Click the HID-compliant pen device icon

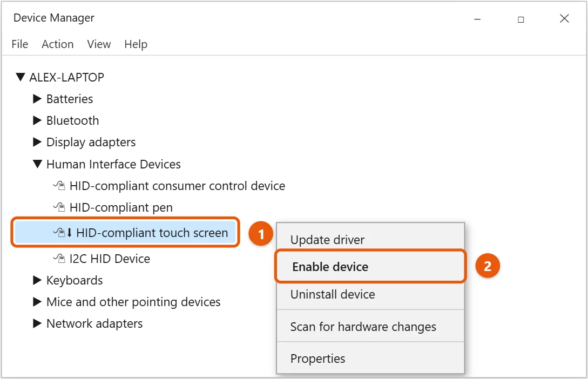[59, 207]
